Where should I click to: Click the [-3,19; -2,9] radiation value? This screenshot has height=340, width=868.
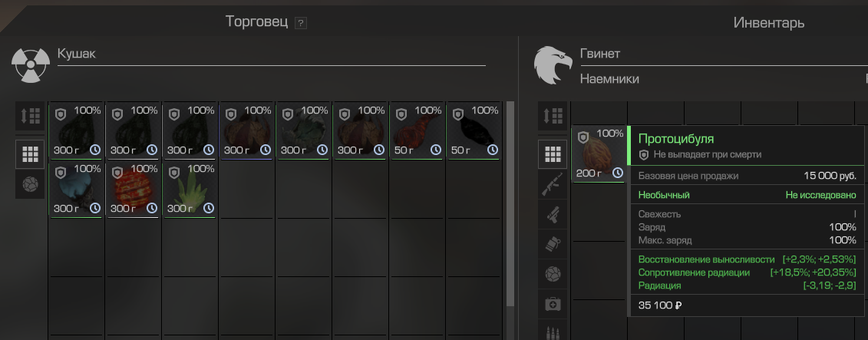pyautogui.click(x=830, y=286)
